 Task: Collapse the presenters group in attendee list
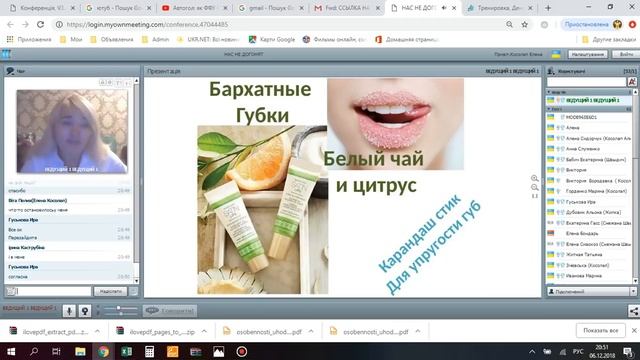549,92
